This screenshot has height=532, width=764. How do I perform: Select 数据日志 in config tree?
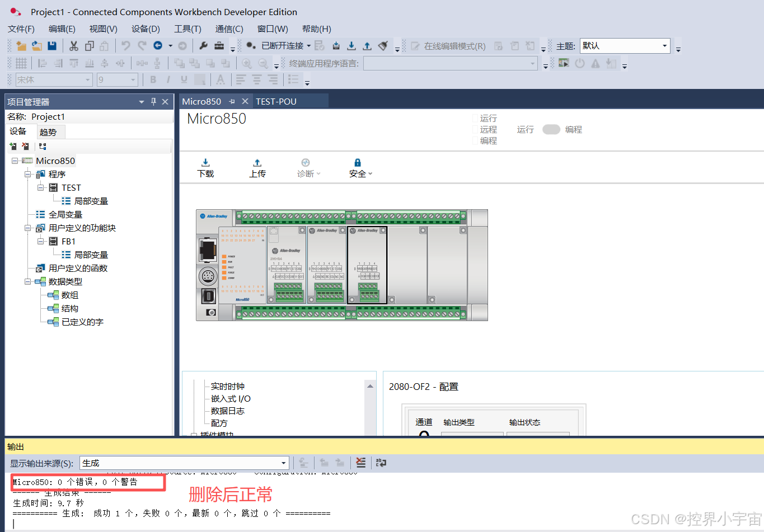pyautogui.click(x=228, y=411)
